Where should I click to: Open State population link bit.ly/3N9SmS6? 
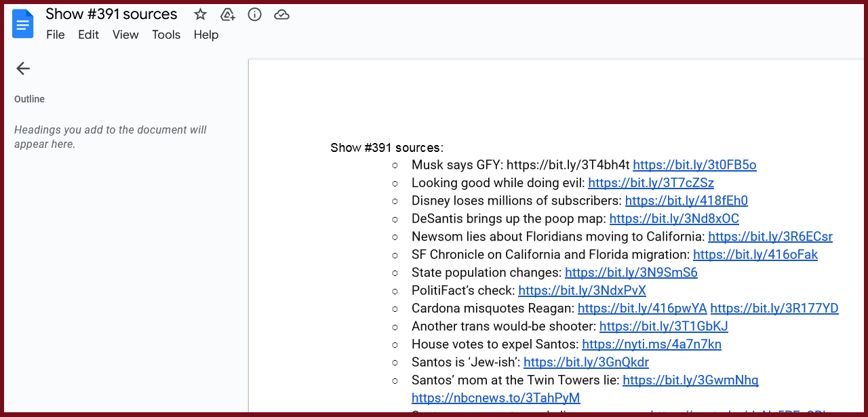[x=631, y=273]
